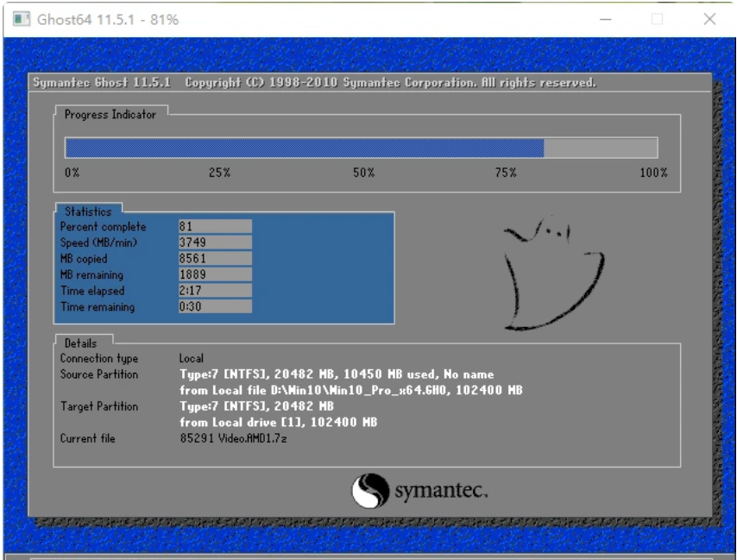Select the Statistics tab label
This screenshot has height=560, width=737.
88,211
